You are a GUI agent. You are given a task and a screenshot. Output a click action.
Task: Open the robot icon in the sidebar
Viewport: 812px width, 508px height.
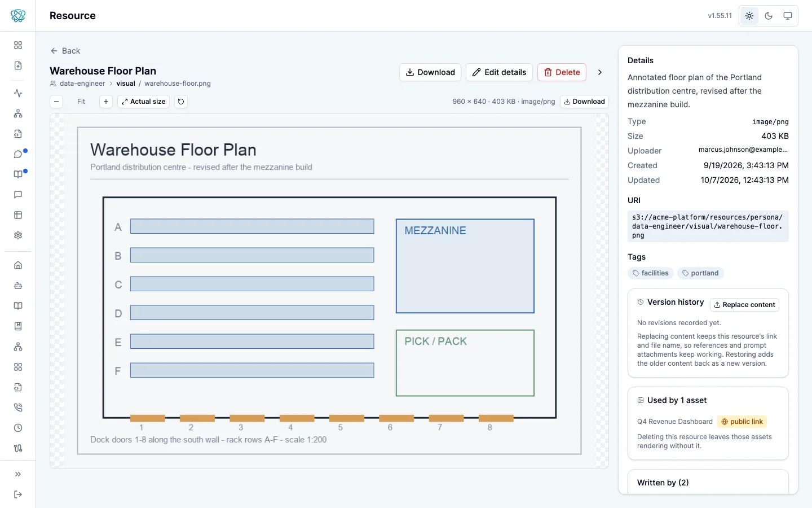click(18, 286)
